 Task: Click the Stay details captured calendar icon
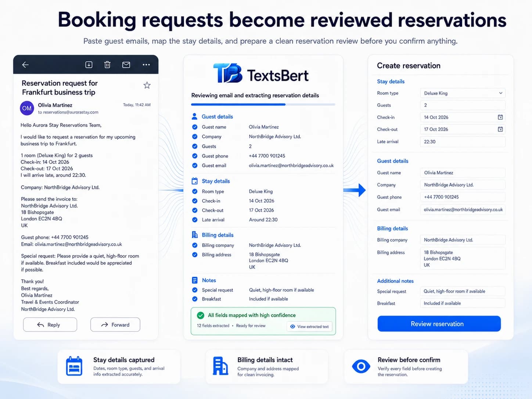tap(74, 366)
